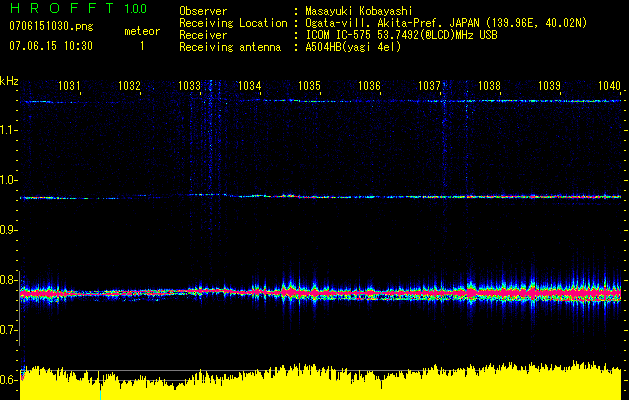The image size is (629, 400).
Task: Click meteor count value 1
Action: pyautogui.click(x=142, y=46)
